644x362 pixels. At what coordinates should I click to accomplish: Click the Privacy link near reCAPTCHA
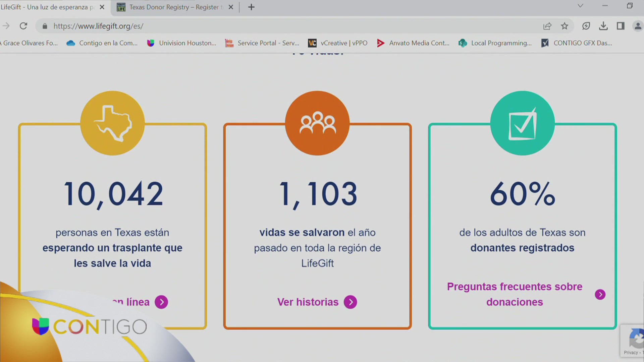click(x=631, y=353)
